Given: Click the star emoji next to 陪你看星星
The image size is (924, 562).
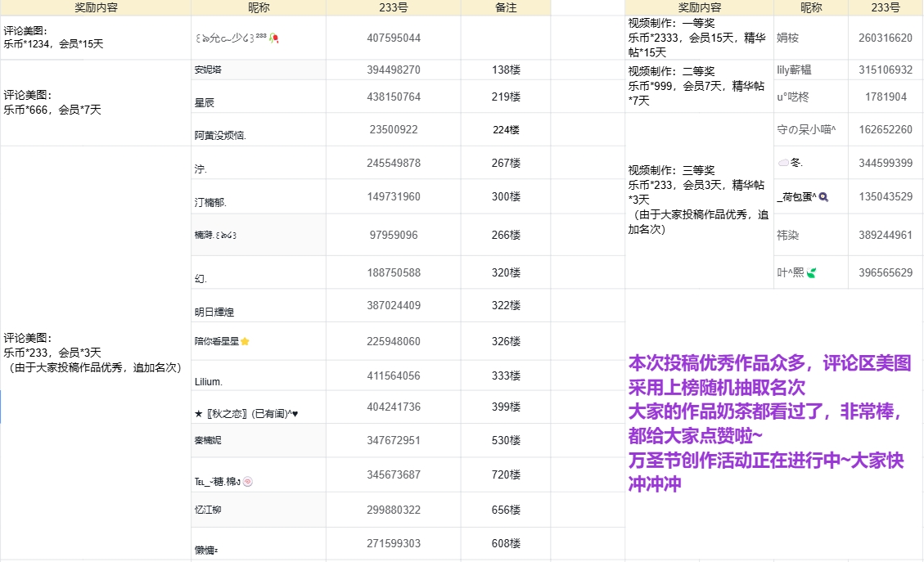Looking at the screenshot, I should tap(246, 341).
